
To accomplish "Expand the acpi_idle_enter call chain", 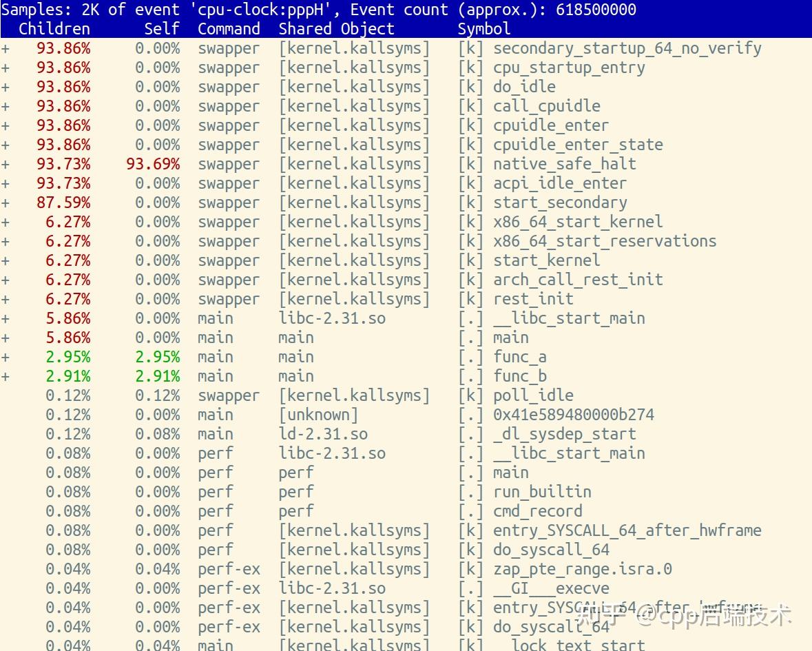I will pos(6,183).
